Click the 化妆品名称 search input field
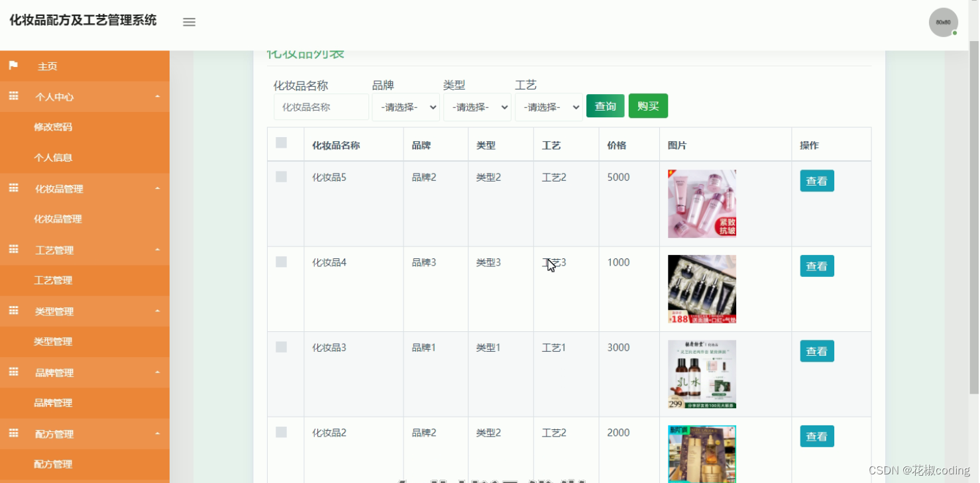The width and height of the screenshot is (980, 483). click(x=321, y=106)
